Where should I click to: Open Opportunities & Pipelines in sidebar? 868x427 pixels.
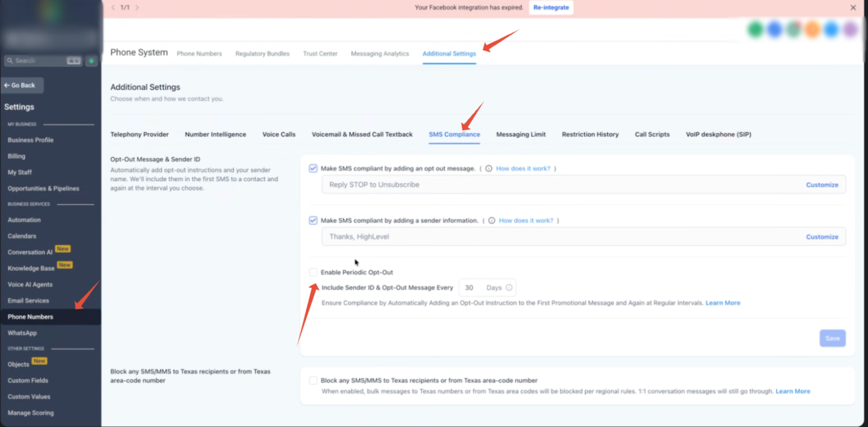(x=43, y=189)
